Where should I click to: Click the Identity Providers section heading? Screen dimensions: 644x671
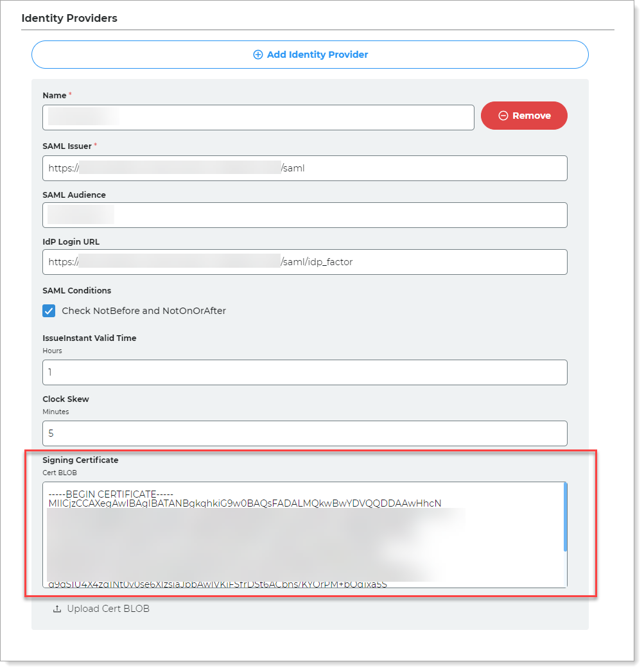(69, 18)
